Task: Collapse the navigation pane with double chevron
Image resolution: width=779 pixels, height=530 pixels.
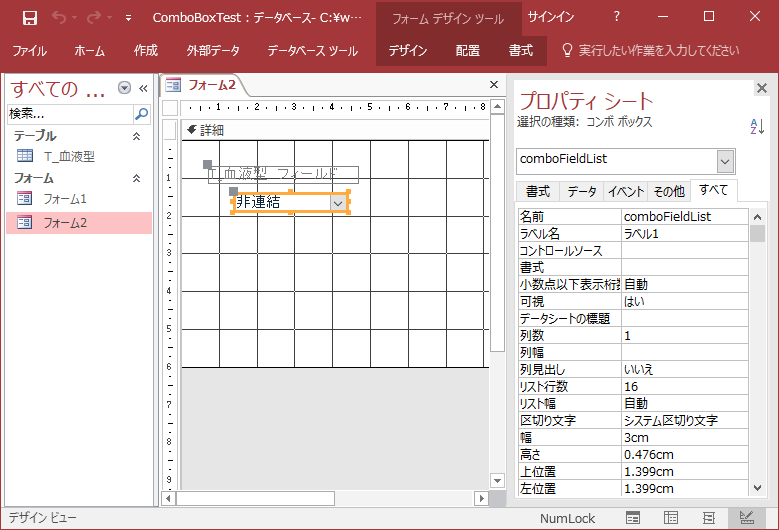Action: [x=143, y=88]
